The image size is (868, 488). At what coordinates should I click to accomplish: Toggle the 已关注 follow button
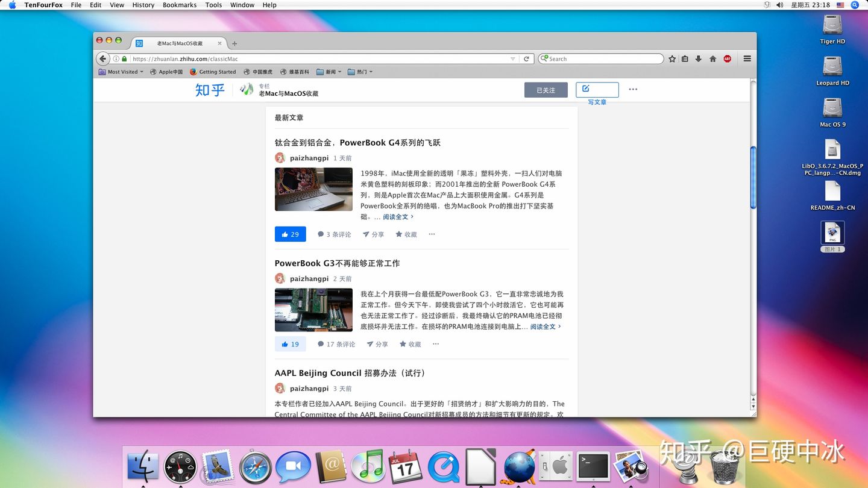point(546,90)
